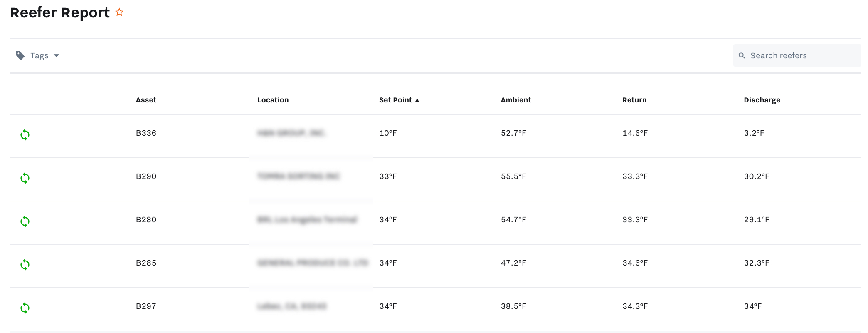Open asset B290 link
The height and width of the screenshot is (333, 868).
click(x=146, y=176)
